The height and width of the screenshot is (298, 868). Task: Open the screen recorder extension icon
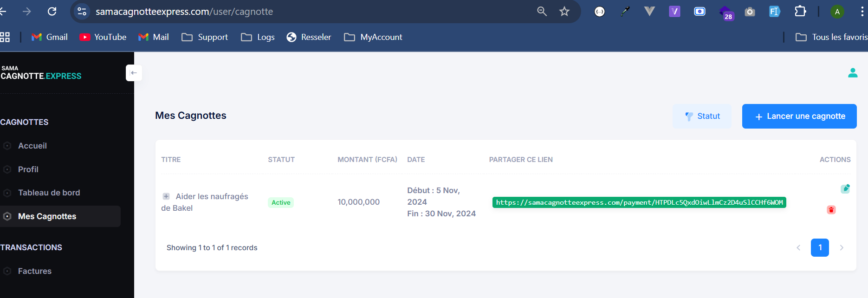(700, 11)
